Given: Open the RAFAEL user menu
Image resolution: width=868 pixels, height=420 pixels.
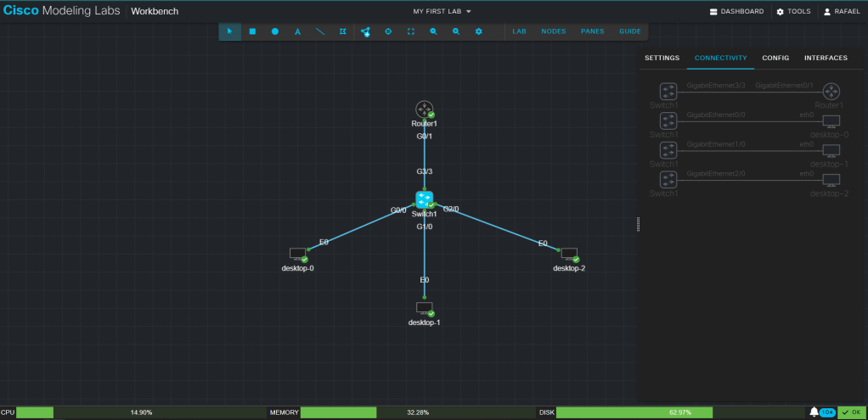Looking at the screenshot, I should coord(841,12).
